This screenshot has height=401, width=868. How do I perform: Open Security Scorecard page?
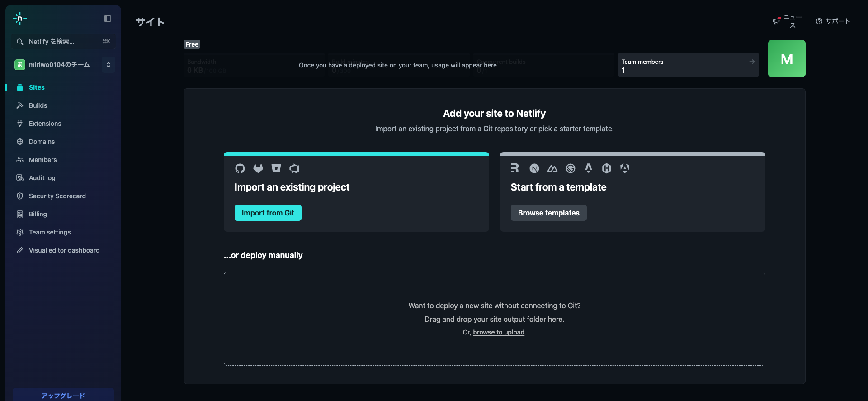63,196
